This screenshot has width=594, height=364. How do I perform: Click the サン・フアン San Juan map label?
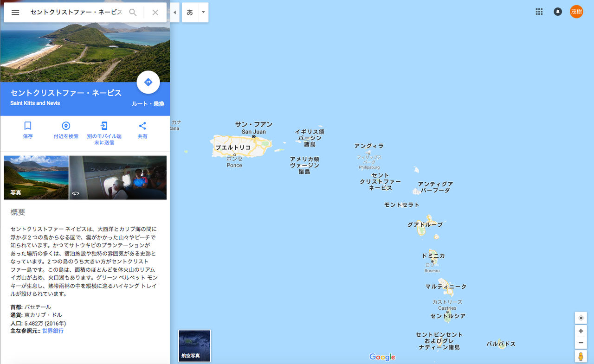coord(254,128)
